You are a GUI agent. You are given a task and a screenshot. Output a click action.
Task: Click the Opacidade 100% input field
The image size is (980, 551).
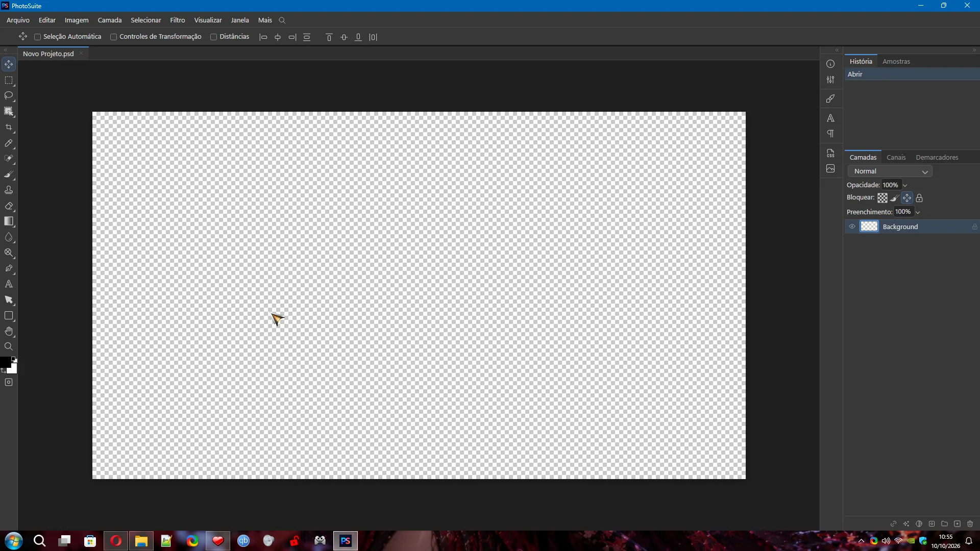coord(891,185)
